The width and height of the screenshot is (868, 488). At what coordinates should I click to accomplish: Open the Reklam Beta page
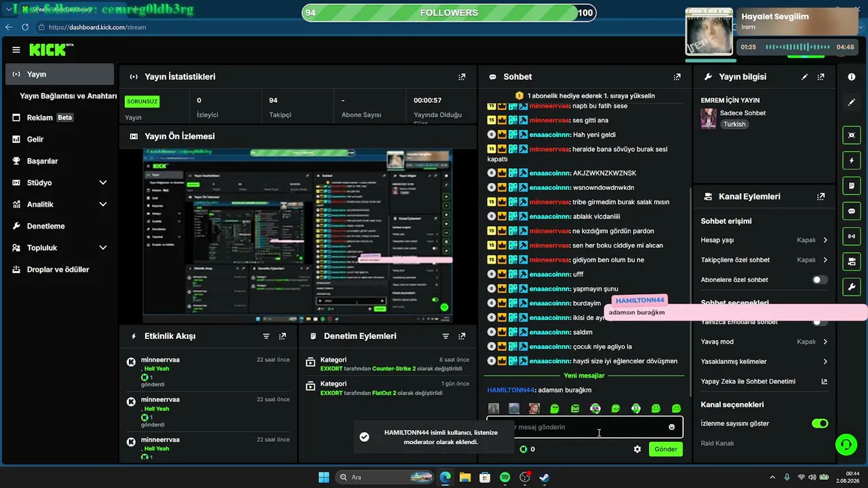[x=60, y=118]
